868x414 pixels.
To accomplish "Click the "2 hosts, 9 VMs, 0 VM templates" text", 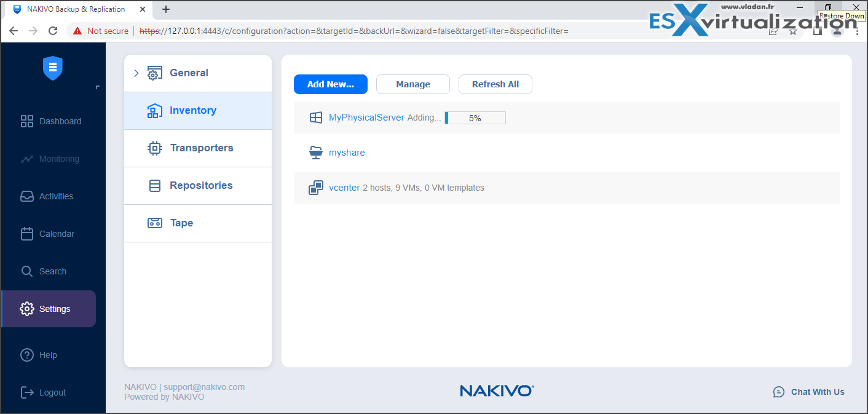I will click(x=424, y=188).
